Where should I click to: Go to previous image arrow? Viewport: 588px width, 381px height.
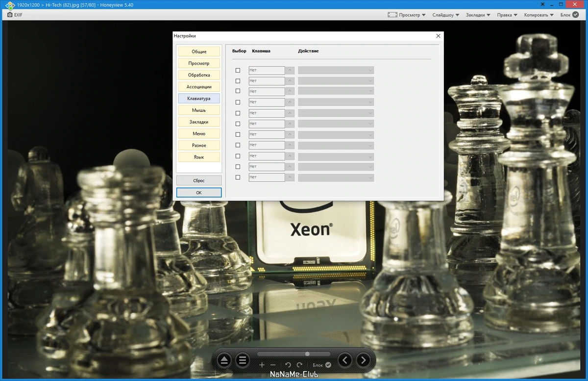(345, 360)
